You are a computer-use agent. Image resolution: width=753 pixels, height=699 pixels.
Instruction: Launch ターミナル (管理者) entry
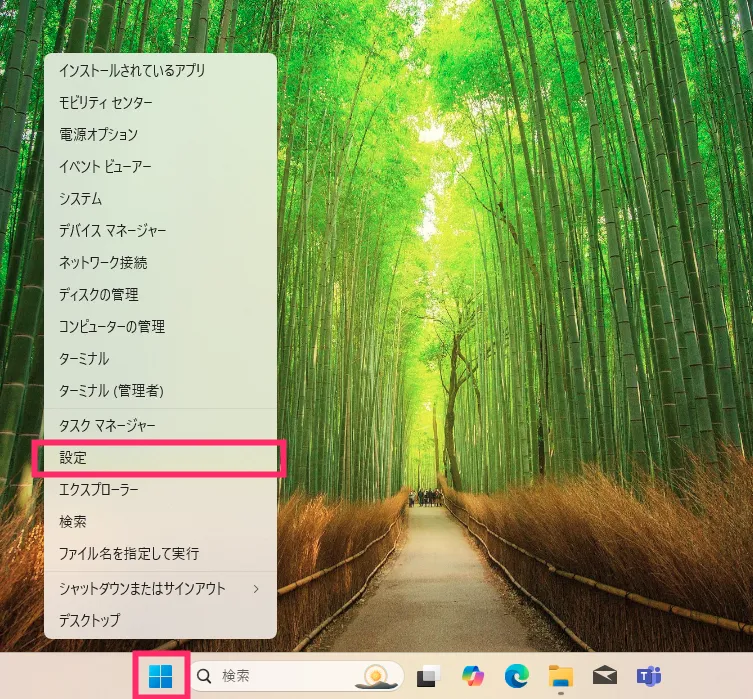[x=160, y=390]
